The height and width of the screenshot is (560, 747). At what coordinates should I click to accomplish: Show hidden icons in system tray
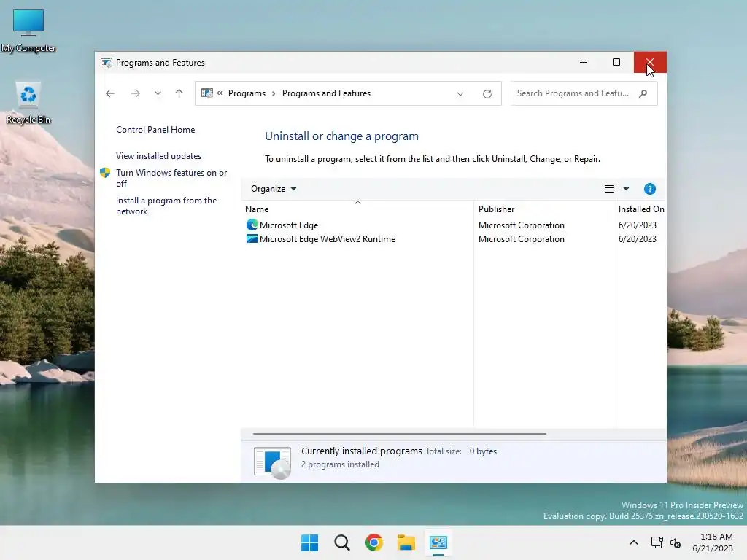634,542
